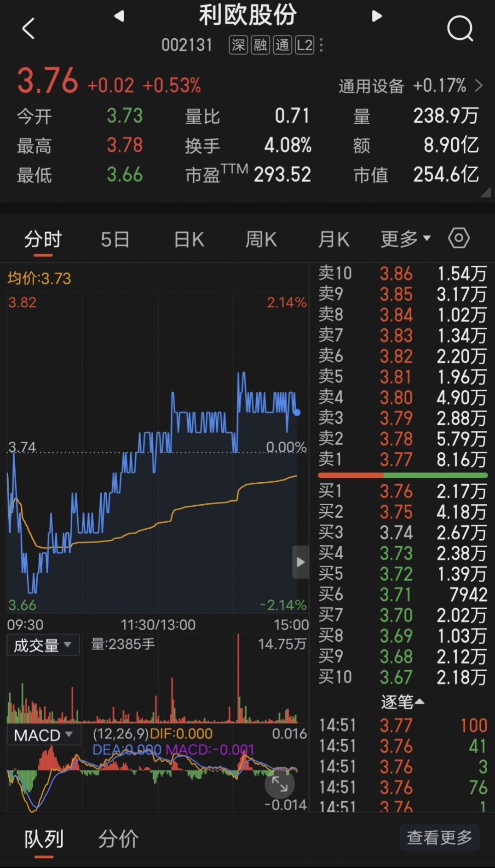
Task: Open chart settings hexagon icon
Action: [x=459, y=238]
